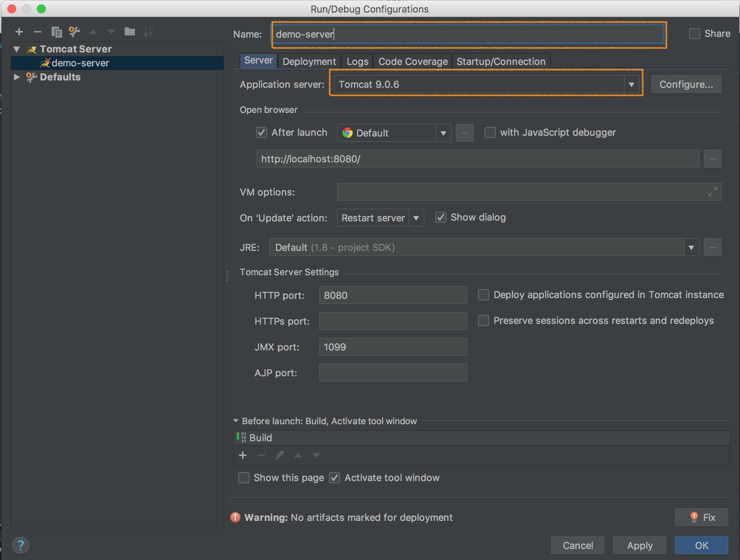The width and height of the screenshot is (740, 560).
Task: Click the Configure button
Action: click(686, 84)
